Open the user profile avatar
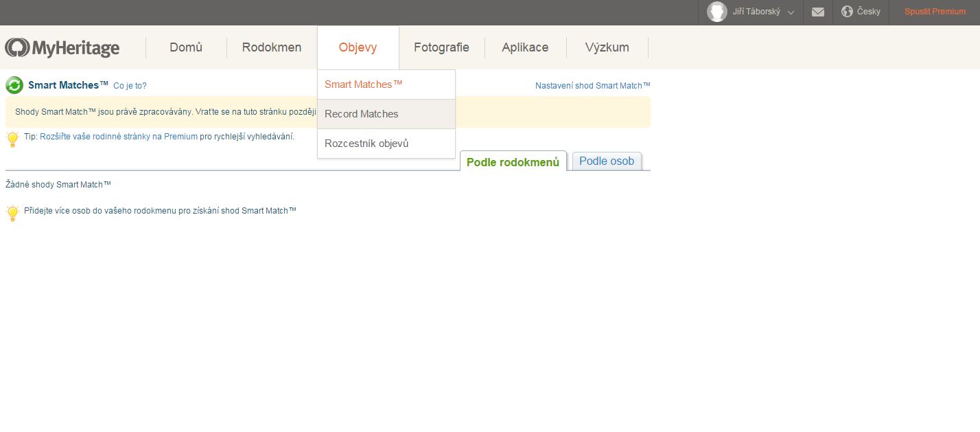Image resolution: width=980 pixels, height=432 pixels. point(717,12)
